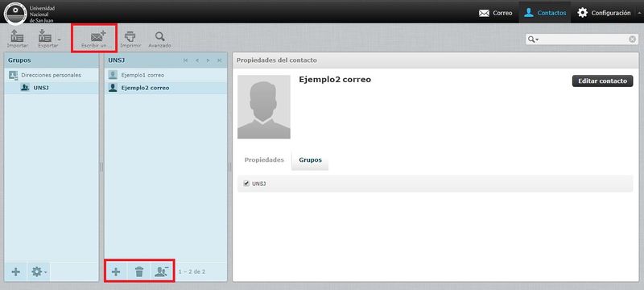Open group options gear menu
This screenshot has height=290, width=644.
(38, 272)
